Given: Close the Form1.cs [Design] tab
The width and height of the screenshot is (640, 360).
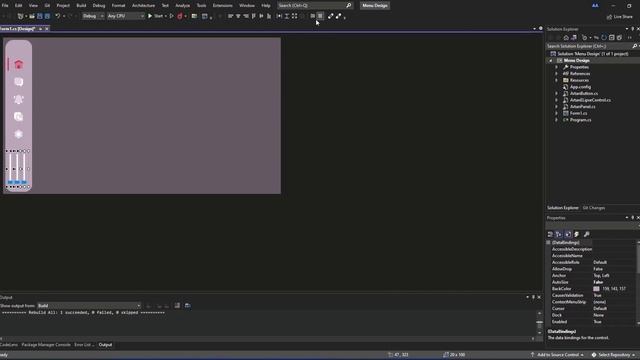Looking at the screenshot, I should point(47,29).
